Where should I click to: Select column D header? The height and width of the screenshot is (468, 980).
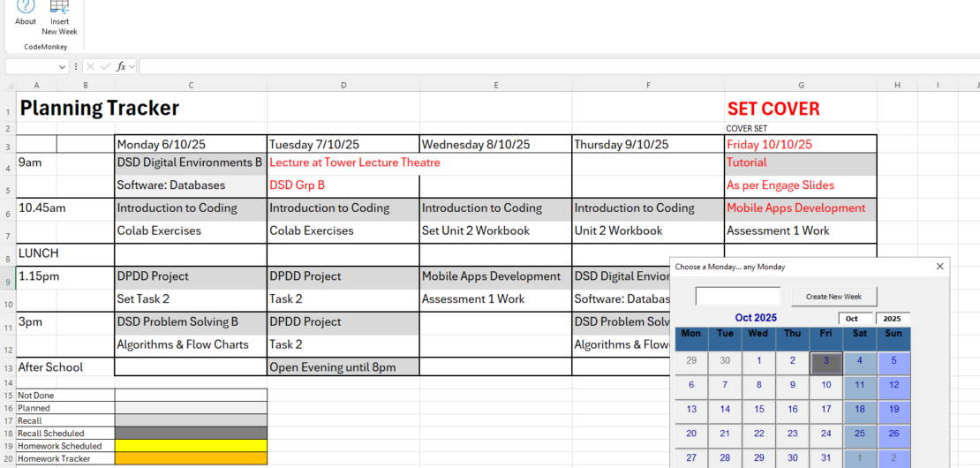[x=343, y=86]
